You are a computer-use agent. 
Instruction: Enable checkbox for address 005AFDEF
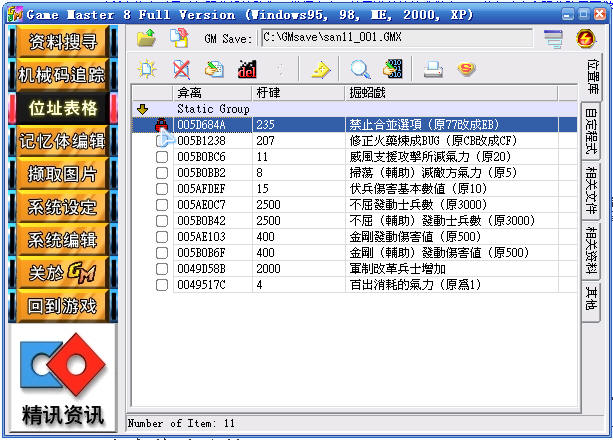[162, 189]
